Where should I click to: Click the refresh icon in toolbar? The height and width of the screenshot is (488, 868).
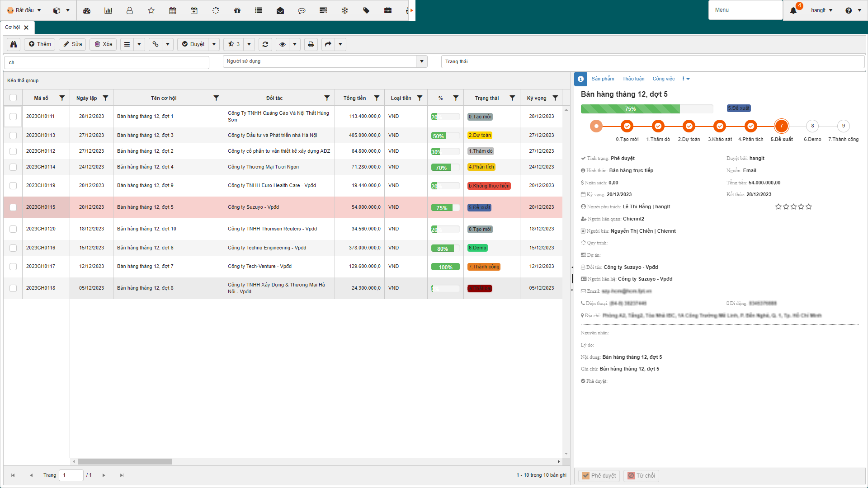[x=265, y=44]
